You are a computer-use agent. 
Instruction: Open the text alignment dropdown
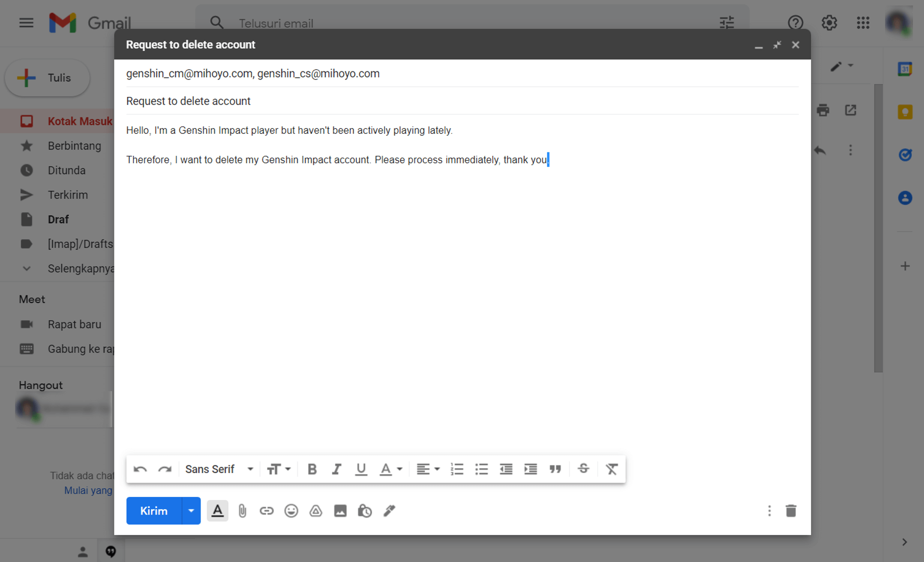click(428, 469)
